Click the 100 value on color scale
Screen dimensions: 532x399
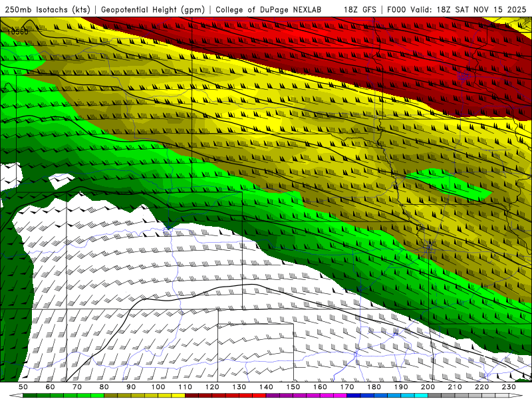pos(158,387)
